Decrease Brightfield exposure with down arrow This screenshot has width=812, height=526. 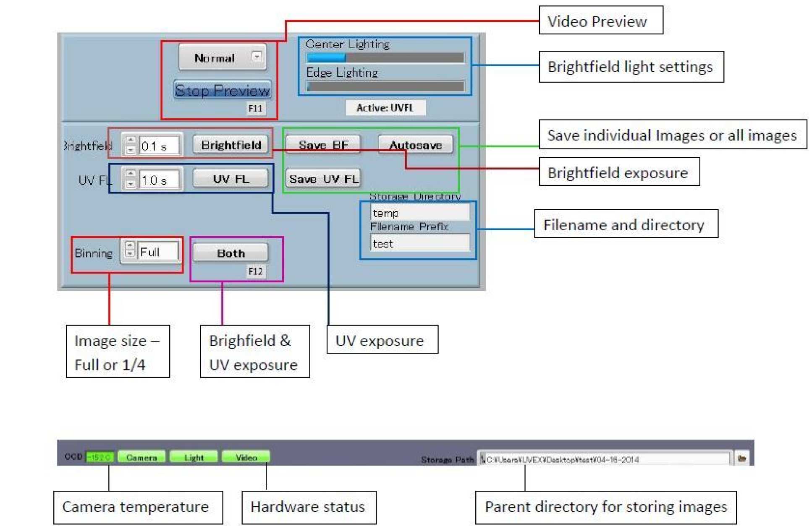[131, 150]
